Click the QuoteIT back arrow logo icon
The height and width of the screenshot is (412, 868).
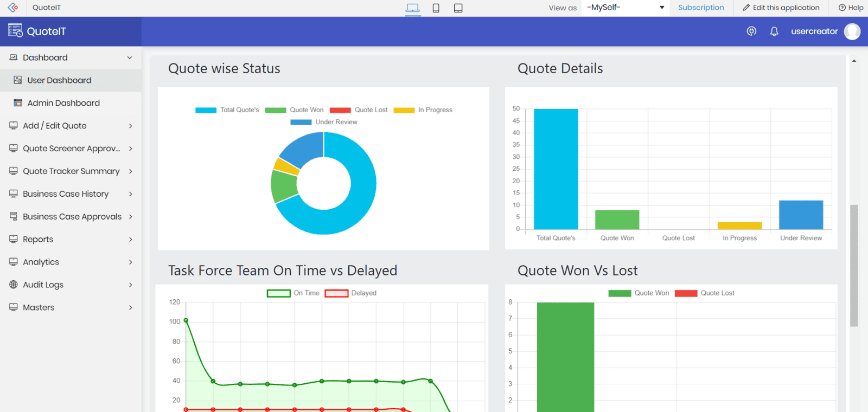coord(13,8)
